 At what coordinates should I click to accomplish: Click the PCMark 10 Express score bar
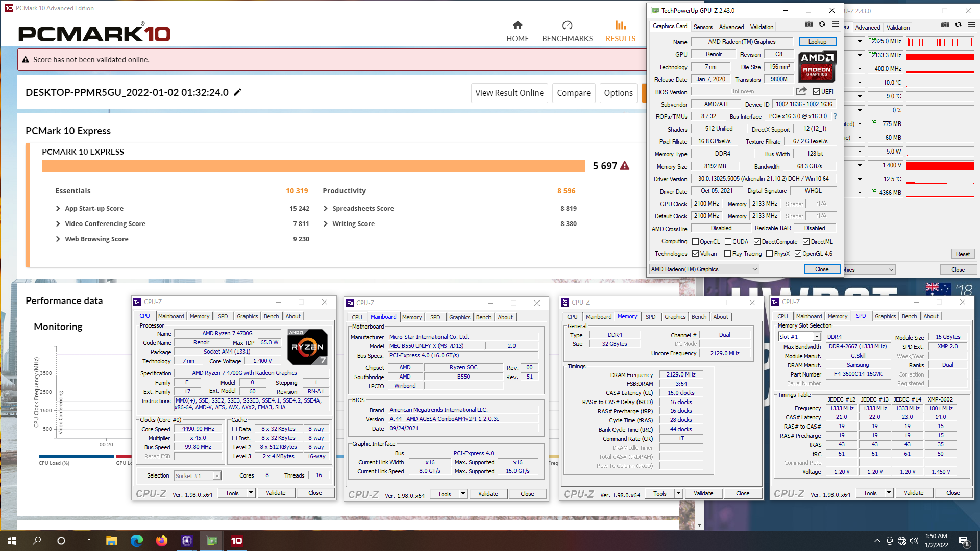point(313,166)
